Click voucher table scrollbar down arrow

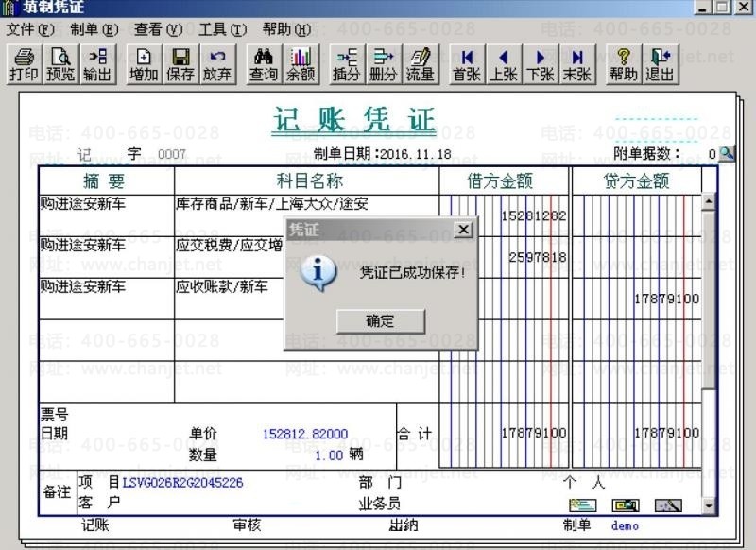click(708, 506)
